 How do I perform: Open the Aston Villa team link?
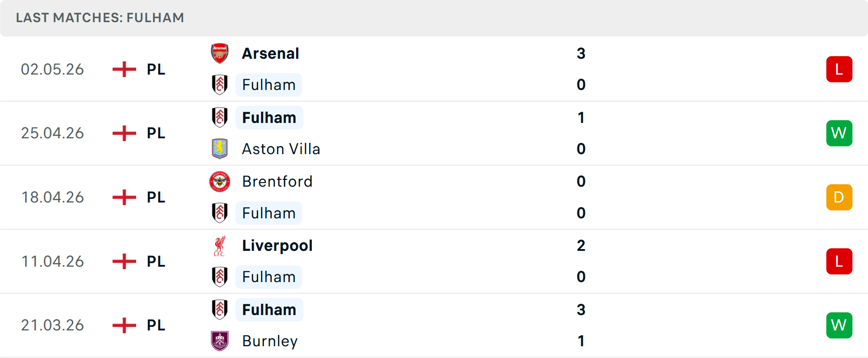tap(281, 149)
